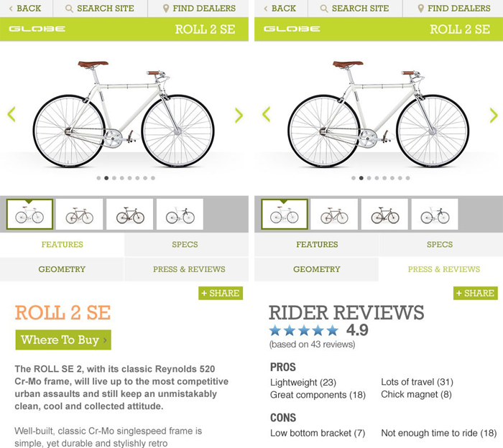This screenshot has width=503, height=448.
Task: Click the Globe logo on the right screen
Action: click(x=292, y=29)
